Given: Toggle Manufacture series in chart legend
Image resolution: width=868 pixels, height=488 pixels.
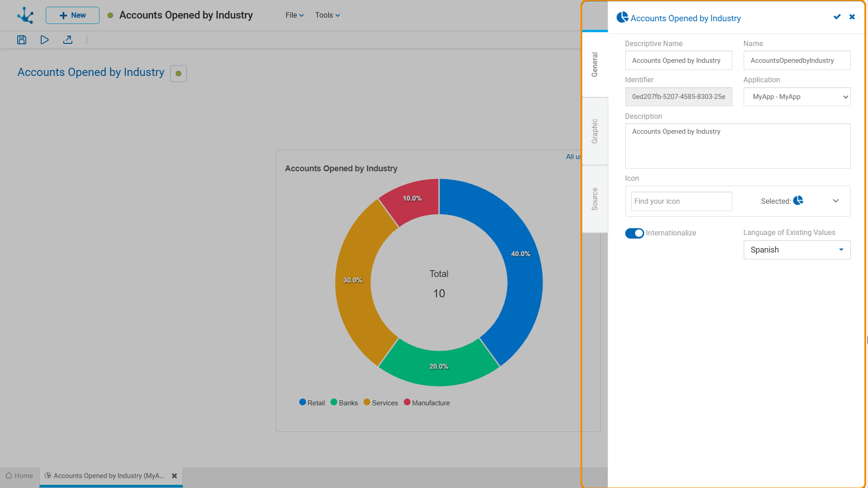Looking at the screenshot, I should 426,403.
